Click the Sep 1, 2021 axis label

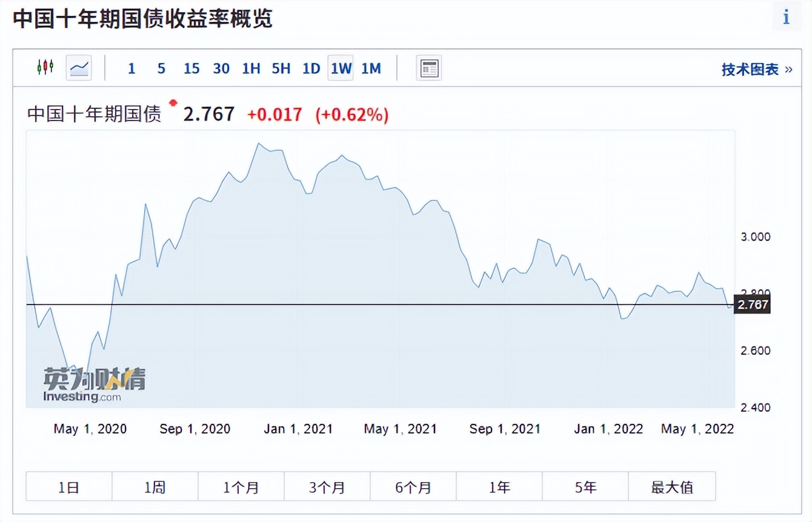pyautogui.click(x=505, y=429)
